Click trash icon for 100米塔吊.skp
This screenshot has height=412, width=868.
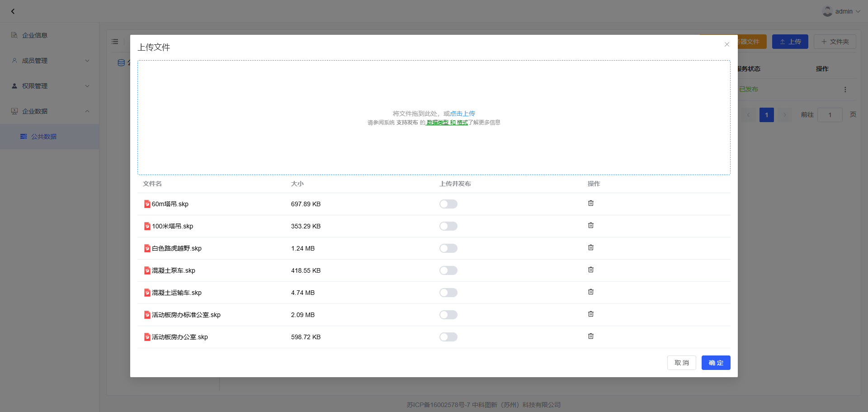coord(590,226)
